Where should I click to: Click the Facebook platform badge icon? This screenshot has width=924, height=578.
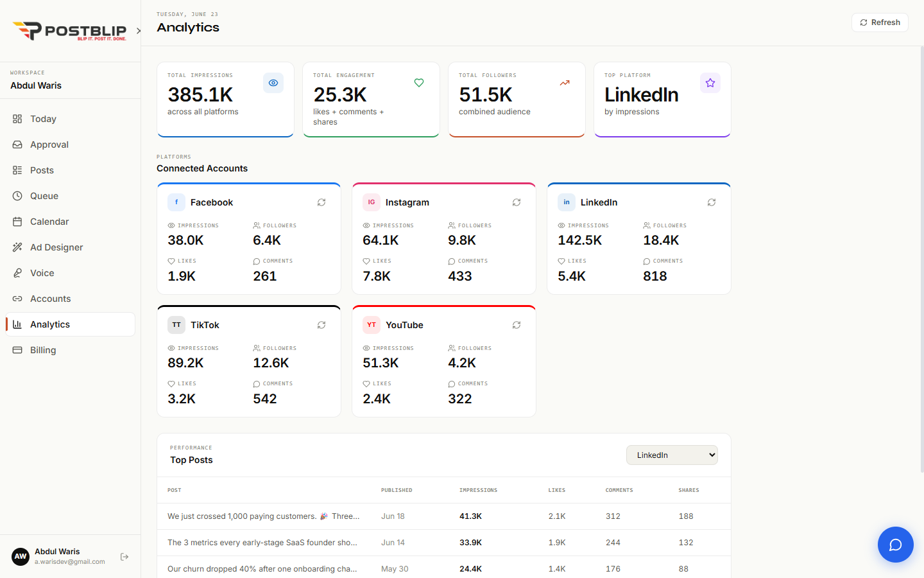176,202
